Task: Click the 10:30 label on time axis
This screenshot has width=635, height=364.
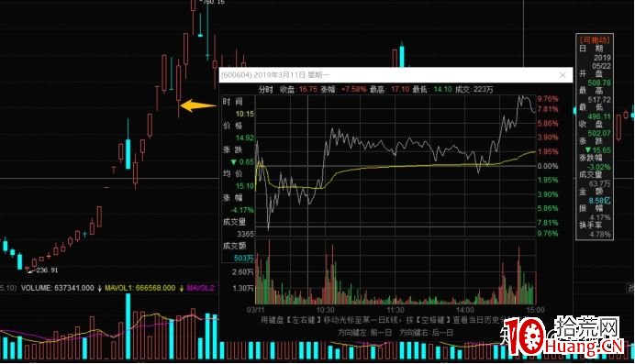Action: (325, 310)
